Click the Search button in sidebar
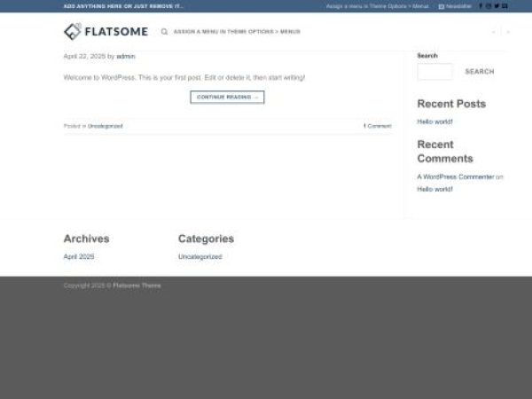Screen dimensions: 532x399 pos(480,72)
